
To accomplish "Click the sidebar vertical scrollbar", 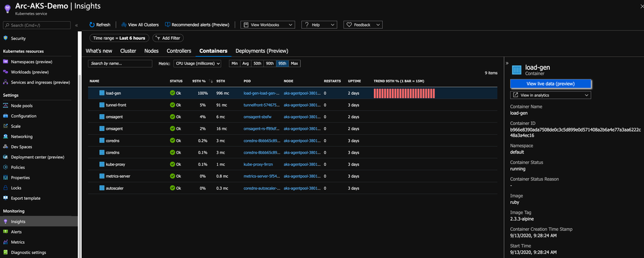I will coord(79,164).
